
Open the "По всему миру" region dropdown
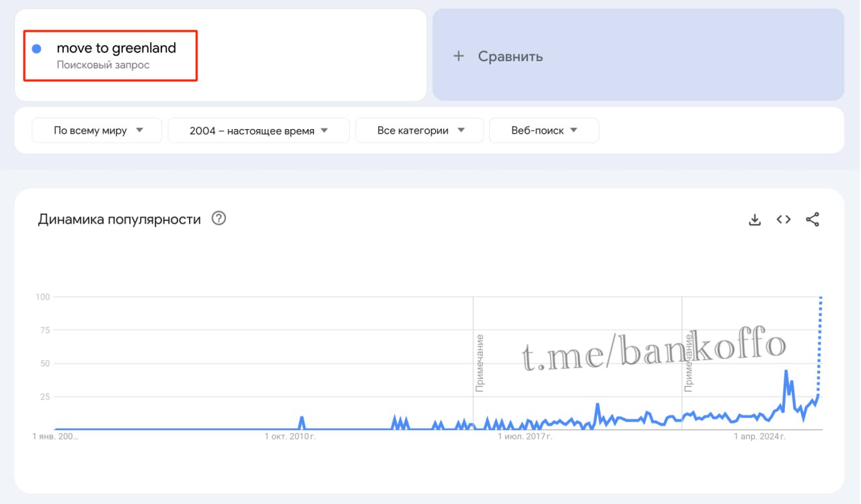coord(97,130)
